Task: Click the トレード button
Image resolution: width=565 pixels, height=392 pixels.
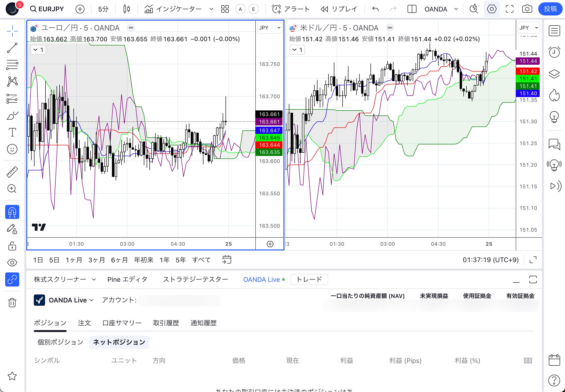Action: (310, 279)
